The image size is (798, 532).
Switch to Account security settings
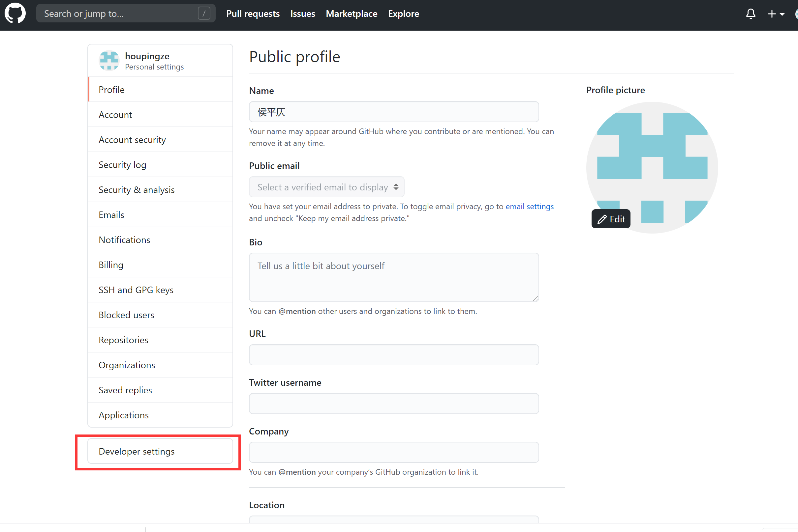132,139
